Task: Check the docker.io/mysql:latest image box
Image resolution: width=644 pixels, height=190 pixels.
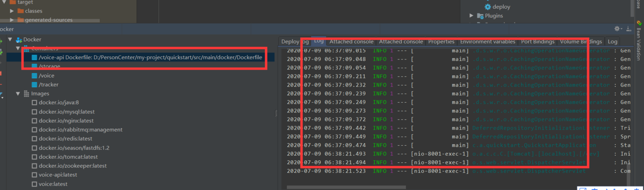Action: tap(34, 112)
